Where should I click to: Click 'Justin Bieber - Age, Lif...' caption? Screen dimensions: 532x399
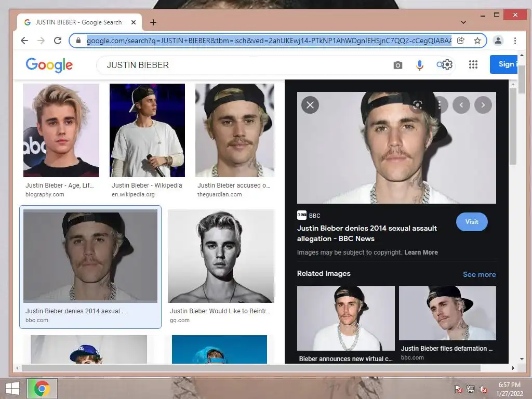(x=60, y=185)
